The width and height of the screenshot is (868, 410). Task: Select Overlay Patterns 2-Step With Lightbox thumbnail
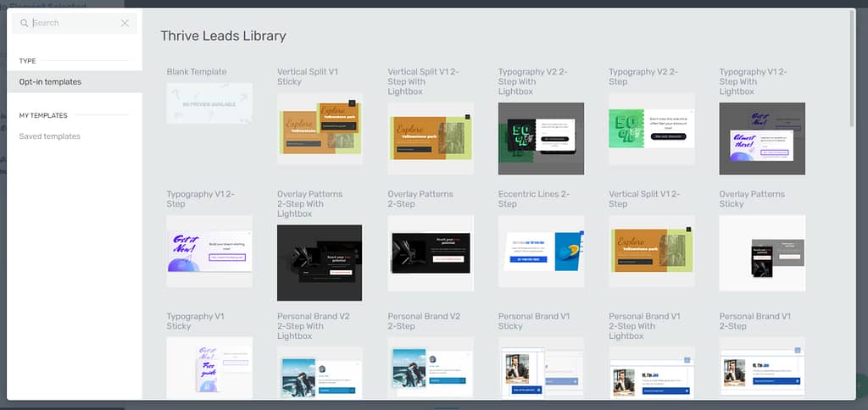point(320,263)
